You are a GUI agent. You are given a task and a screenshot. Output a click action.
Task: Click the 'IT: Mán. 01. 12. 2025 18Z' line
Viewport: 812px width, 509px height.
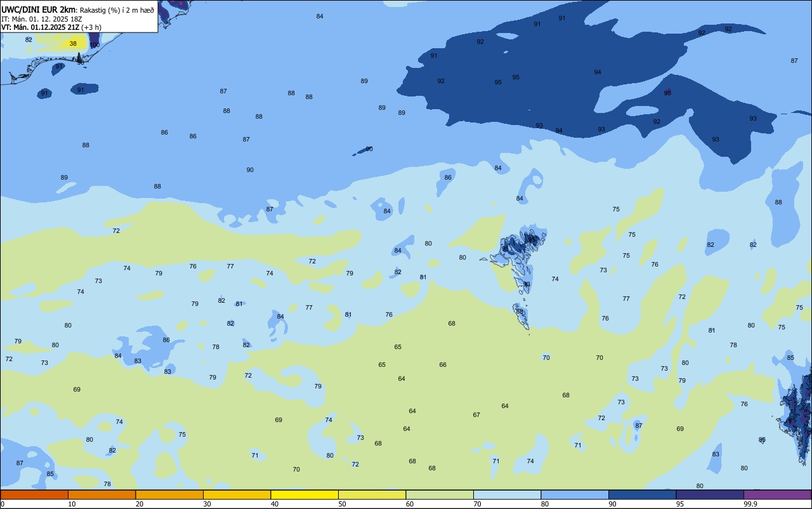42,19
